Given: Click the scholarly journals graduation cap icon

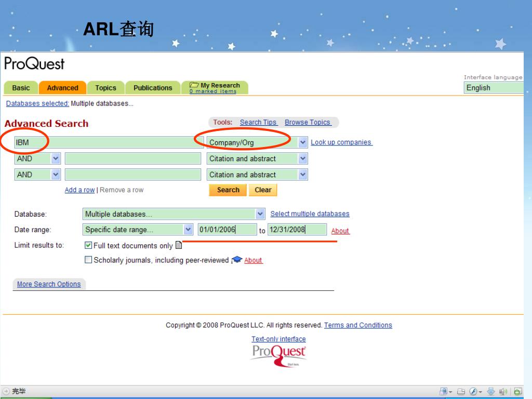Looking at the screenshot, I should click(x=236, y=260).
